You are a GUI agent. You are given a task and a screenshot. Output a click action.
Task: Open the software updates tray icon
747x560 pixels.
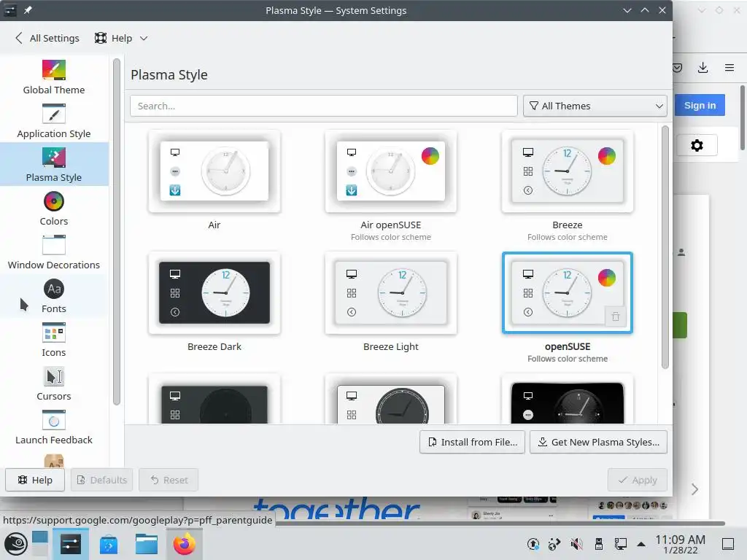(533, 544)
